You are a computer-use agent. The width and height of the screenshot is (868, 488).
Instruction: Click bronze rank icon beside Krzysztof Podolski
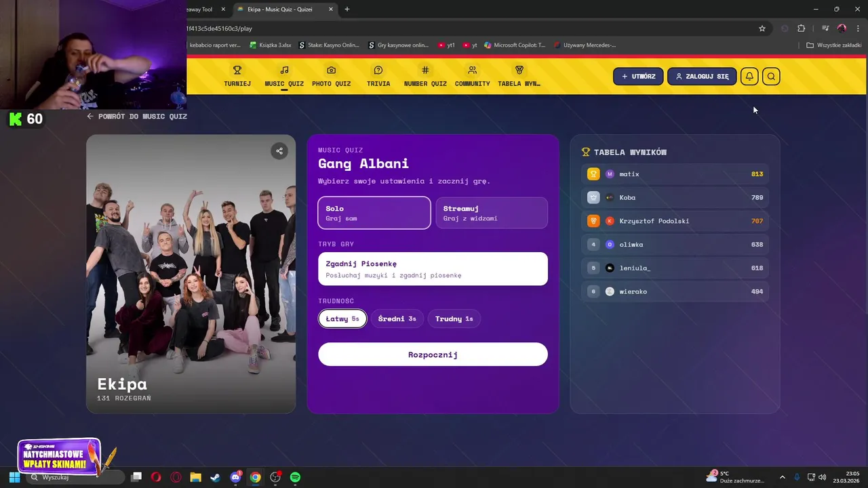coord(593,221)
